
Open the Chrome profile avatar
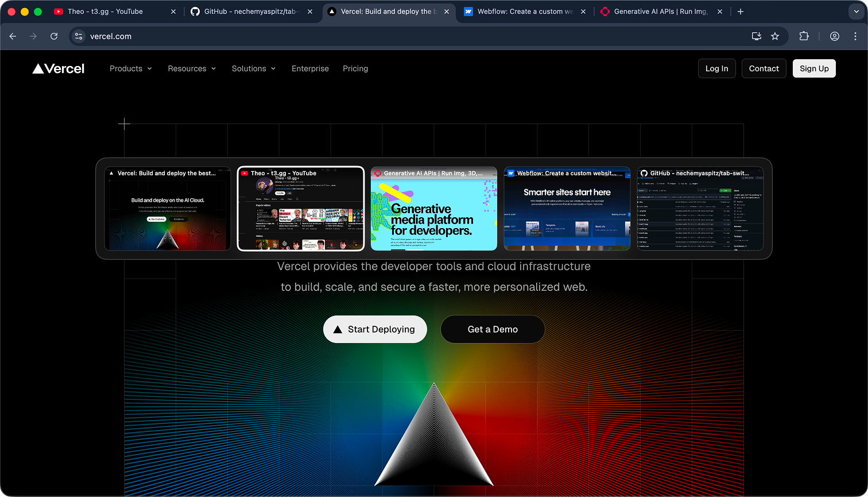click(834, 36)
